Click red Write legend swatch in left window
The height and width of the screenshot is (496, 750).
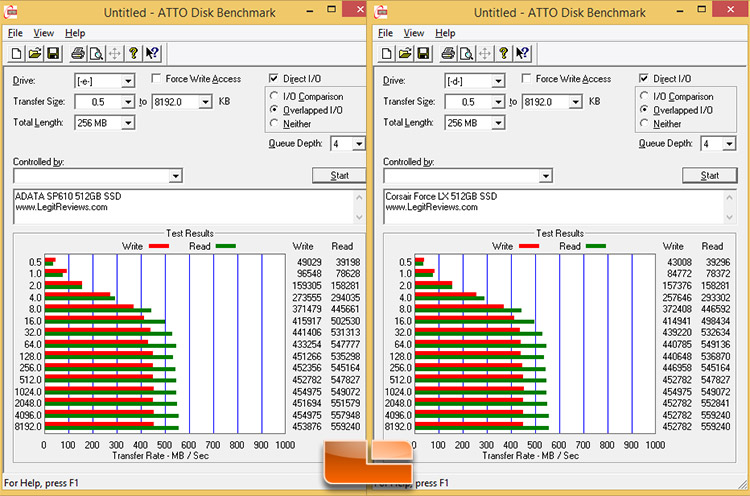tap(159, 246)
